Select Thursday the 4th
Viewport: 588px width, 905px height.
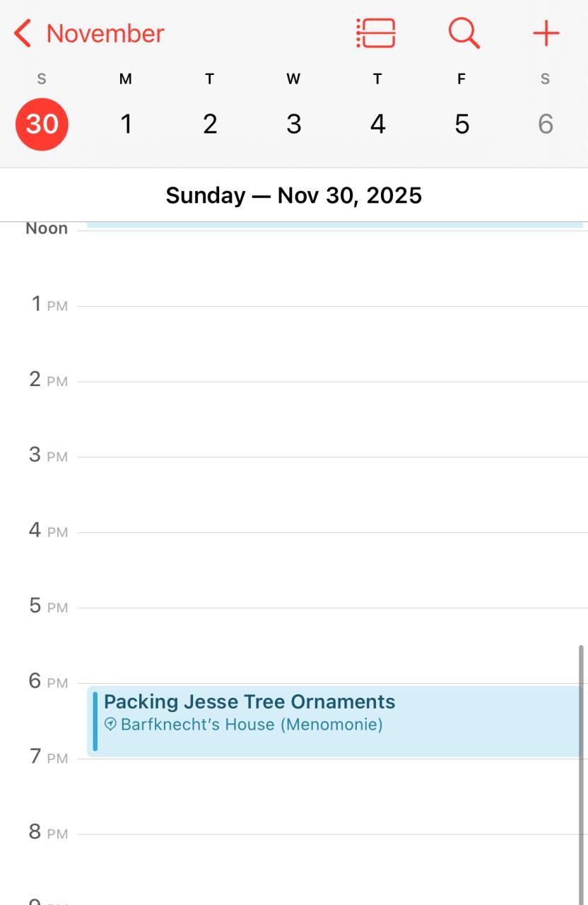coord(377,124)
